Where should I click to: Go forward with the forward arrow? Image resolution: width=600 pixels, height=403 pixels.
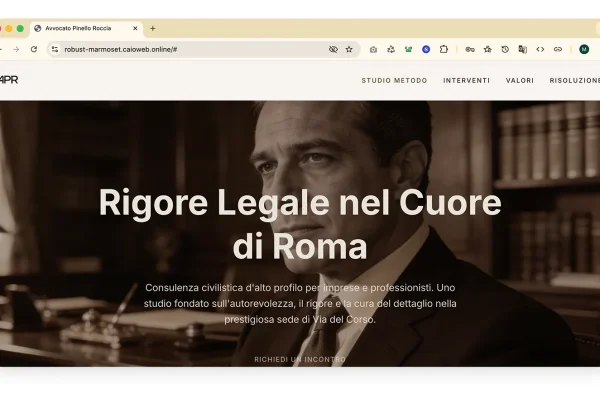pos(16,49)
